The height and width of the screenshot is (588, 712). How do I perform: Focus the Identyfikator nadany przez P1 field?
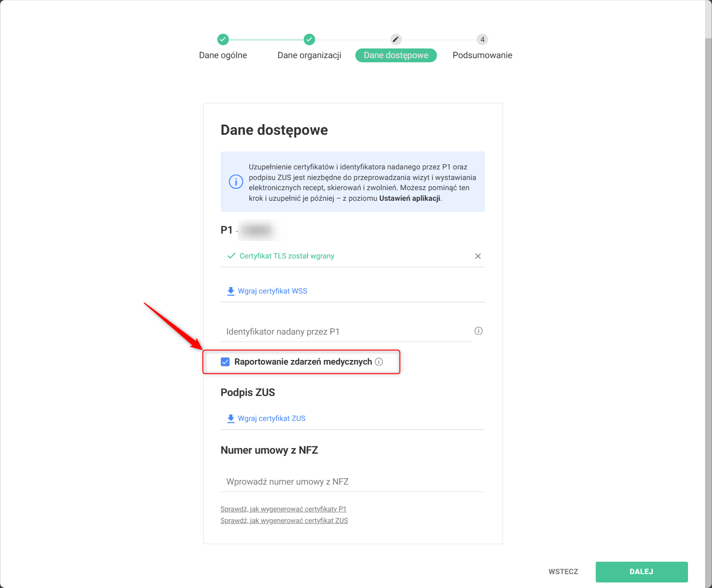[x=346, y=332]
